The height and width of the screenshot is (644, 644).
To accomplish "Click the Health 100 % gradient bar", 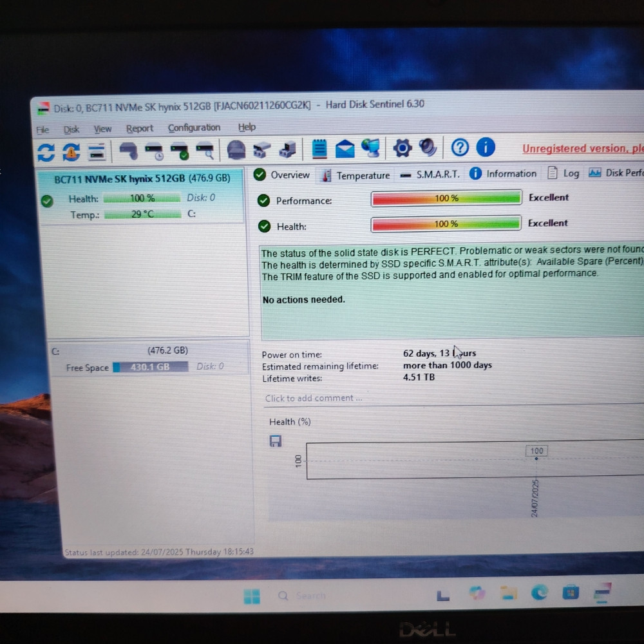I will (x=446, y=224).
